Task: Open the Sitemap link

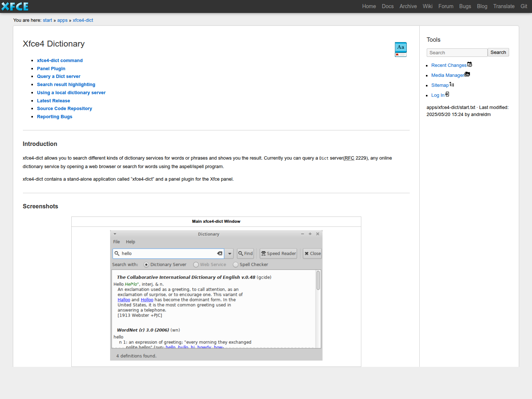Action: coord(440,85)
